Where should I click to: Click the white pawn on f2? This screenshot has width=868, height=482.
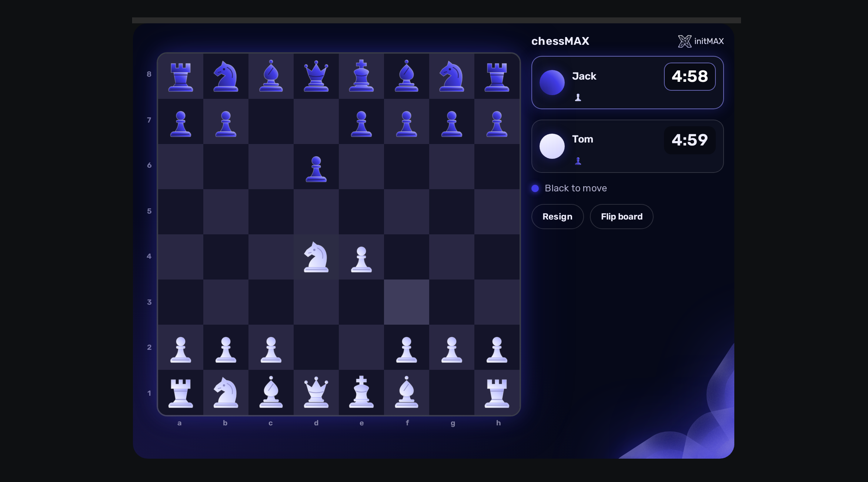click(407, 349)
